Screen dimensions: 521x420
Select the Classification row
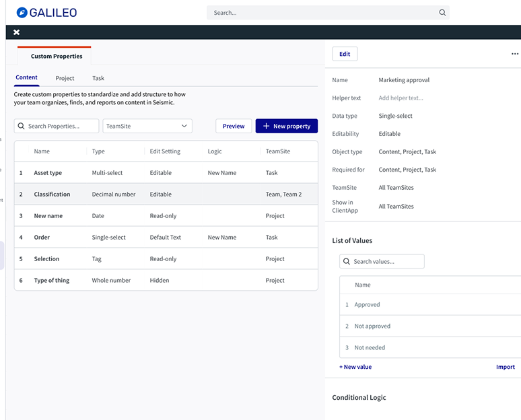(166, 195)
